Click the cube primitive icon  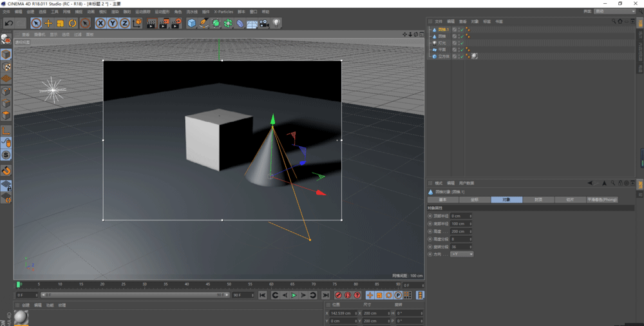pyautogui.click(x=191, y=23)
